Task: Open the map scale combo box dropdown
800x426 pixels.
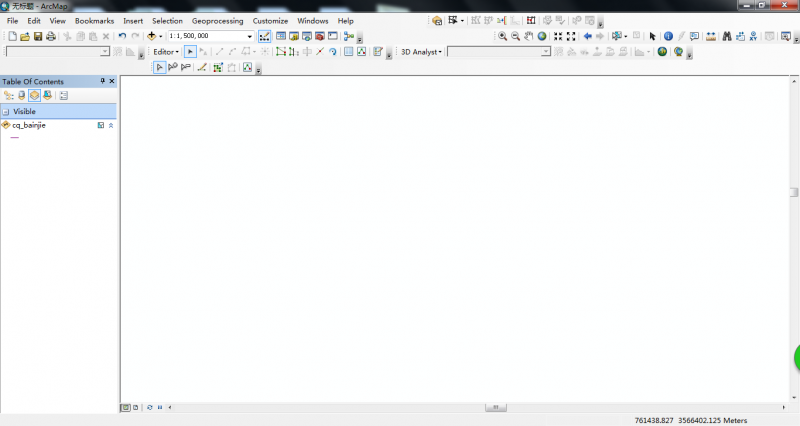Action: tap(249, 36)
